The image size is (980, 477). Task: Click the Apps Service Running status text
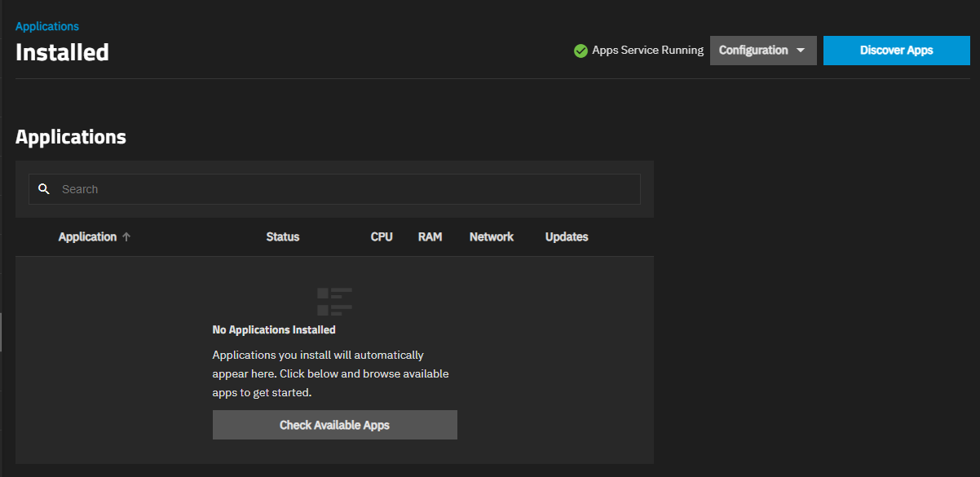click(647, 51)
